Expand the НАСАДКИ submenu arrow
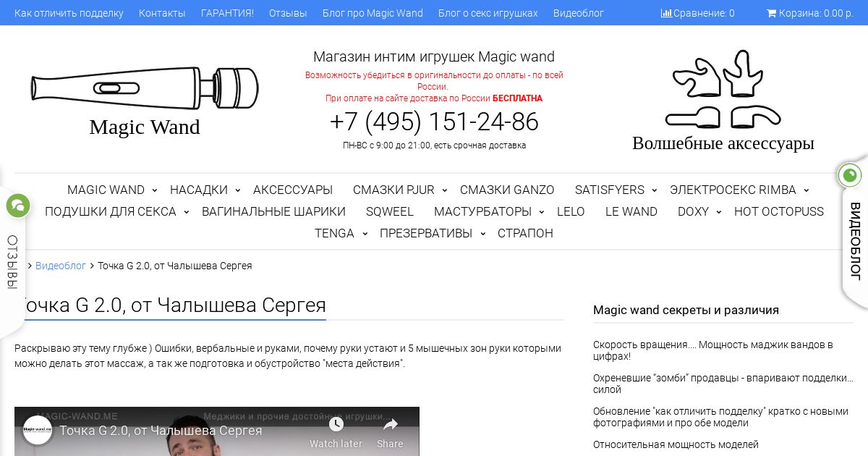 (237, 190)
